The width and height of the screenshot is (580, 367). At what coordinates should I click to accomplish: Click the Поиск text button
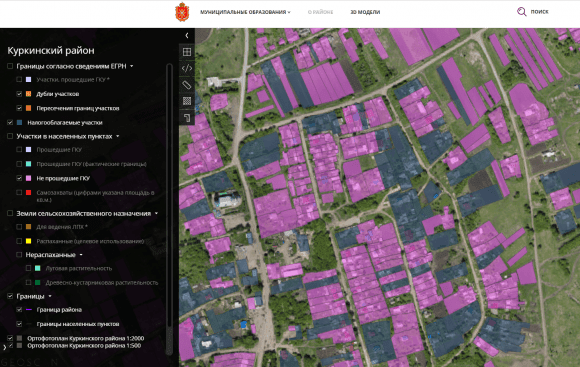[x=539, y=12]
